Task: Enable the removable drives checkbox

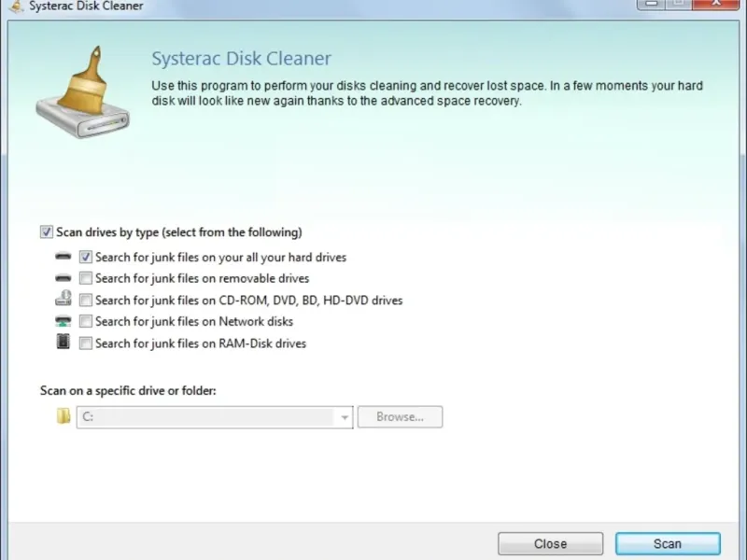Action: pos(85,278)
